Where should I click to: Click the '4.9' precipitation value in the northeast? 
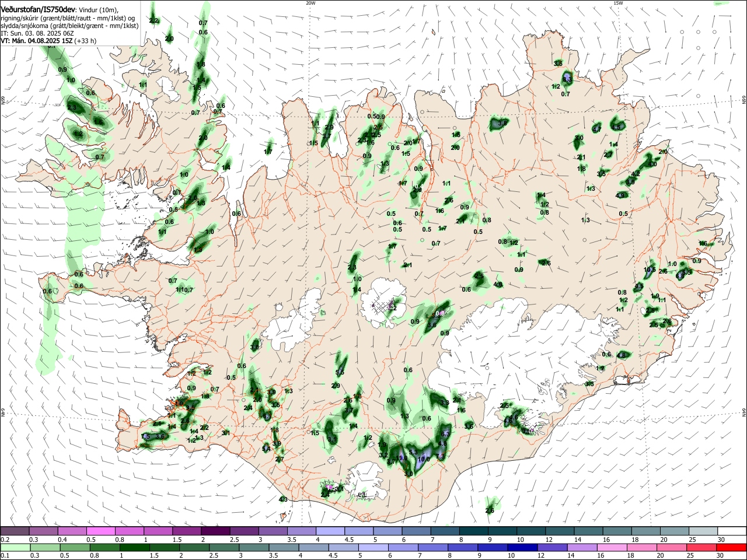(x=620, y=195)
